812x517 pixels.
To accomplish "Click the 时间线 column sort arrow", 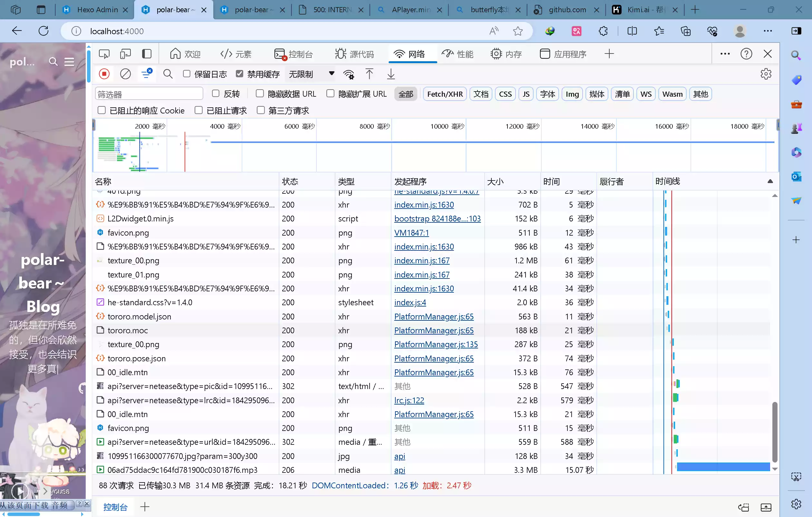I will click(x=770, y=181).
